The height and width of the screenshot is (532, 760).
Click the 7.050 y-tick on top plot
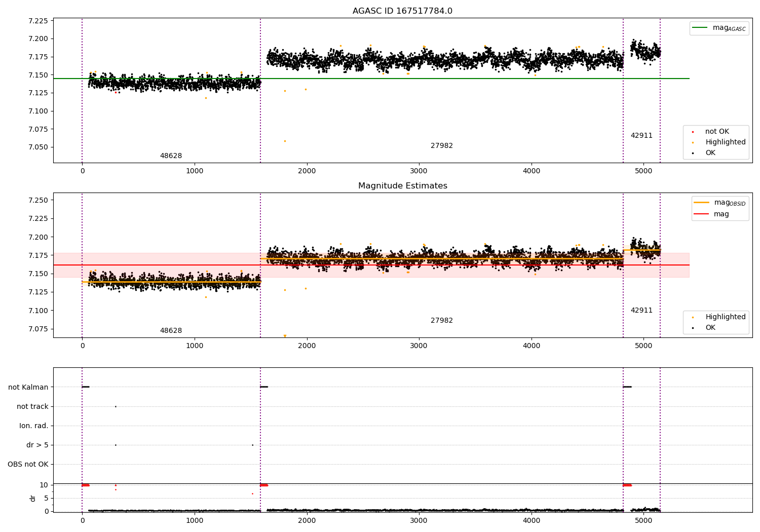pyautogui.click(x=38, y=147)
